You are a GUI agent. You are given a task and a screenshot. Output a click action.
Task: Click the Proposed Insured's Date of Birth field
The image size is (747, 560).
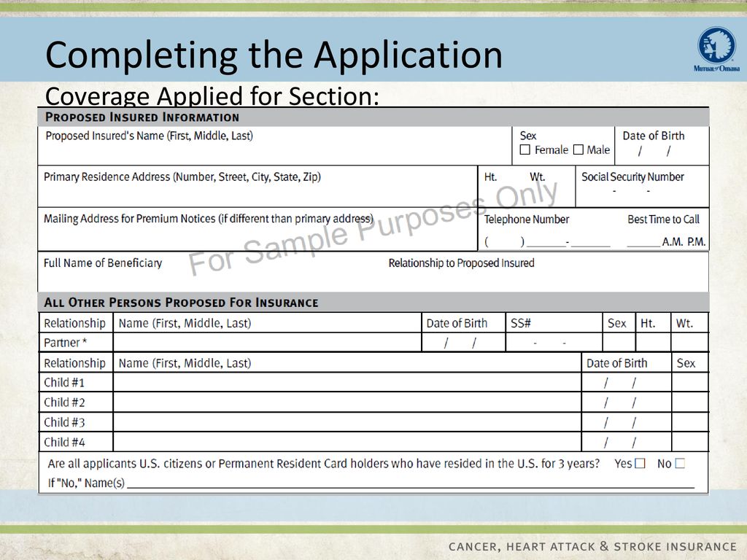point(662,146)
